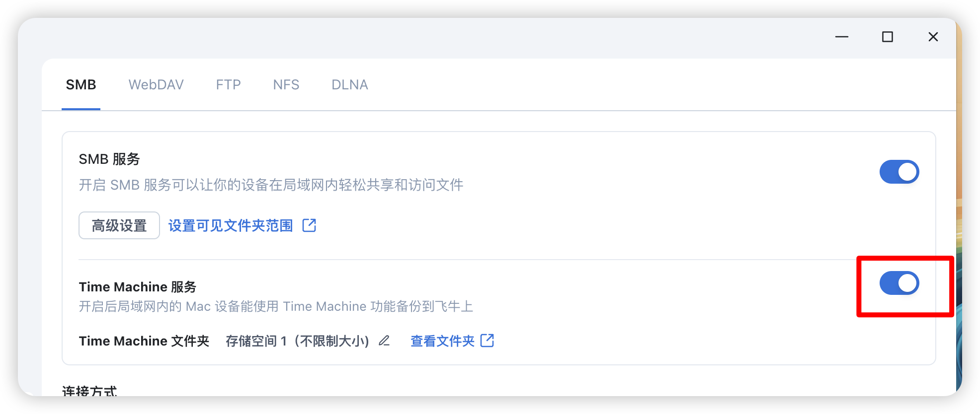This screenshot has width=980, height=414.
Task: Open the 查看文件夹 link
Action: tap(443, 341)
